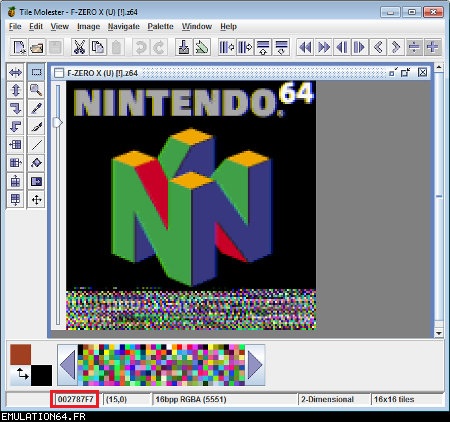Go forward one page in ROM
The image size is (450, 422).
pos(323,47)
